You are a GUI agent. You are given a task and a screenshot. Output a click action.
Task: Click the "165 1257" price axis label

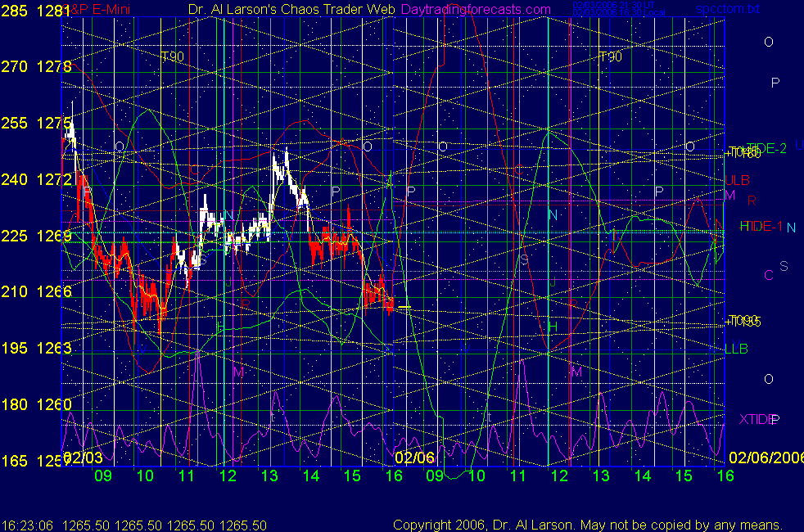pyautogui.click(x=36, y=461)
